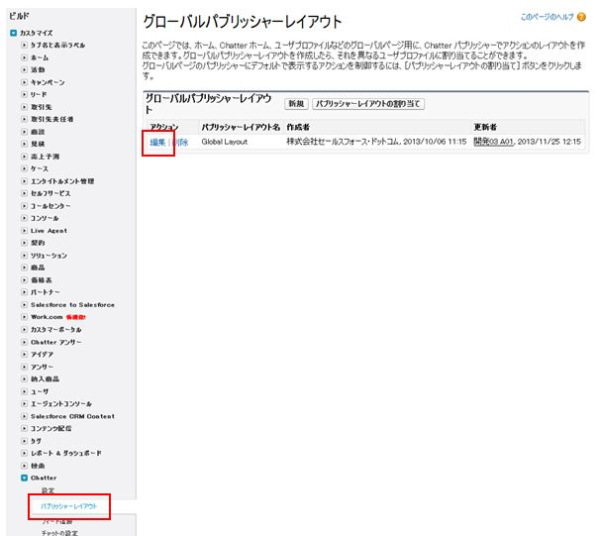Open the このページのヘルプ link
Screen dimensions: 600x536
pyautogui.click(x=547, y=17)
